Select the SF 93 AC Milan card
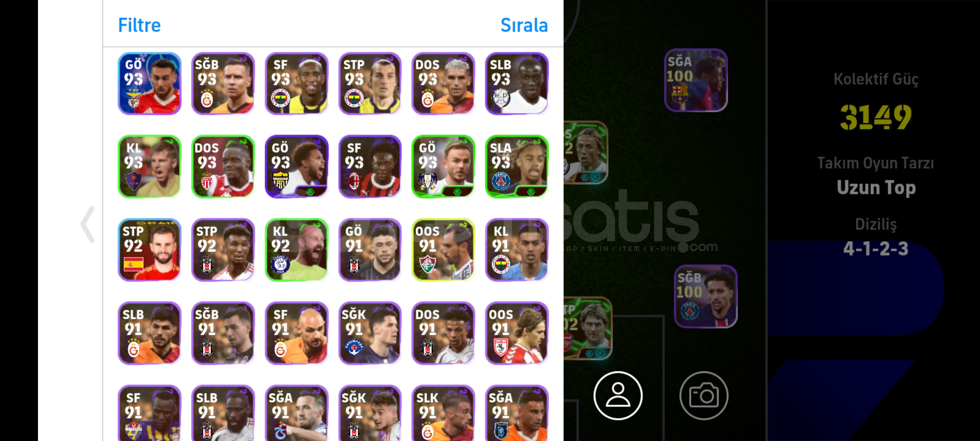The image size is (980, 441). click(x=370, y=167)
